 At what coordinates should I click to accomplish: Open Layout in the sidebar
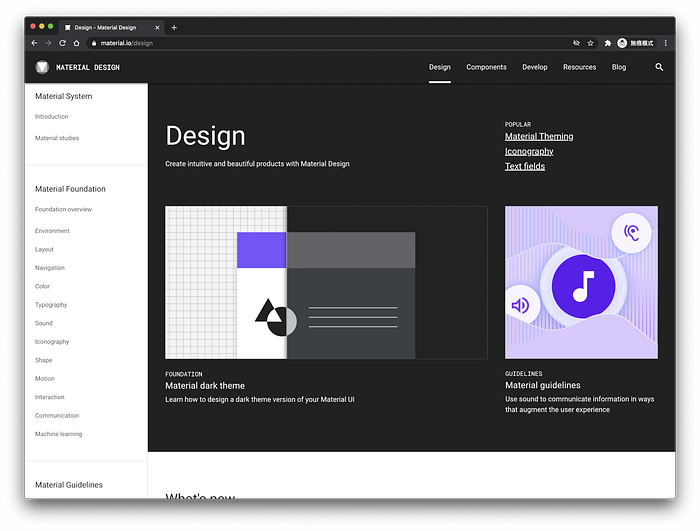(44, 249)
